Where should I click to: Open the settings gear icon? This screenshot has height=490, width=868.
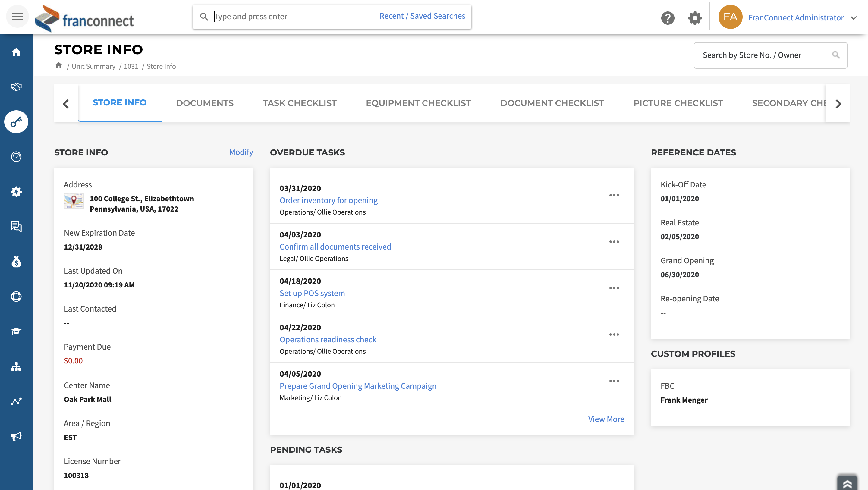coord(695,19)
